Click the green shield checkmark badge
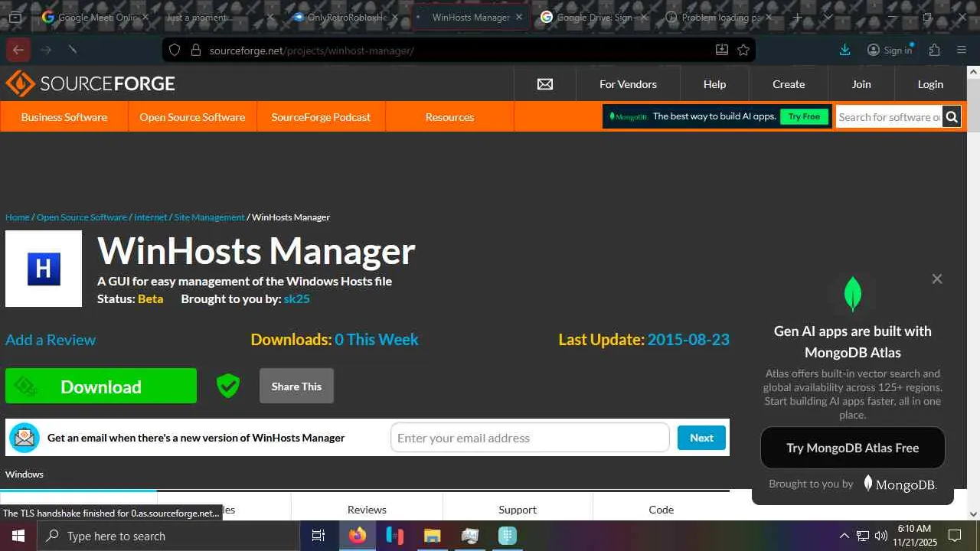Screen dimensions: 980x551 pos(228,386)
